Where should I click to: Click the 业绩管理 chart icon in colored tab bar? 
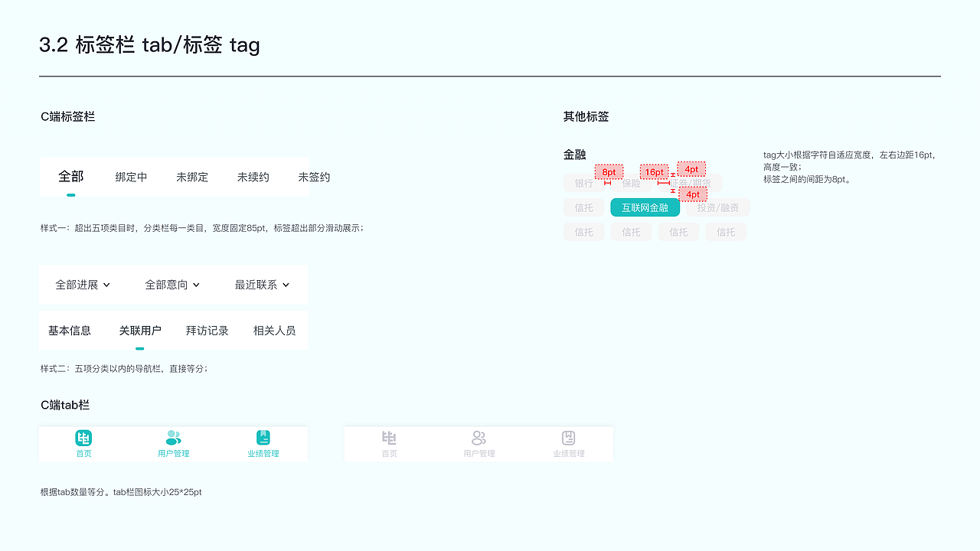click(263, 439)
